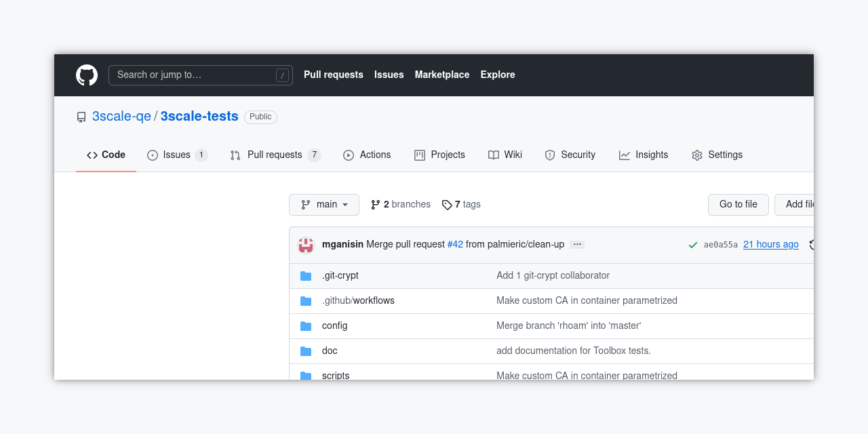This screenshot has width=868, height=434.
Task: Open the Actions tab
Action: 367,155
